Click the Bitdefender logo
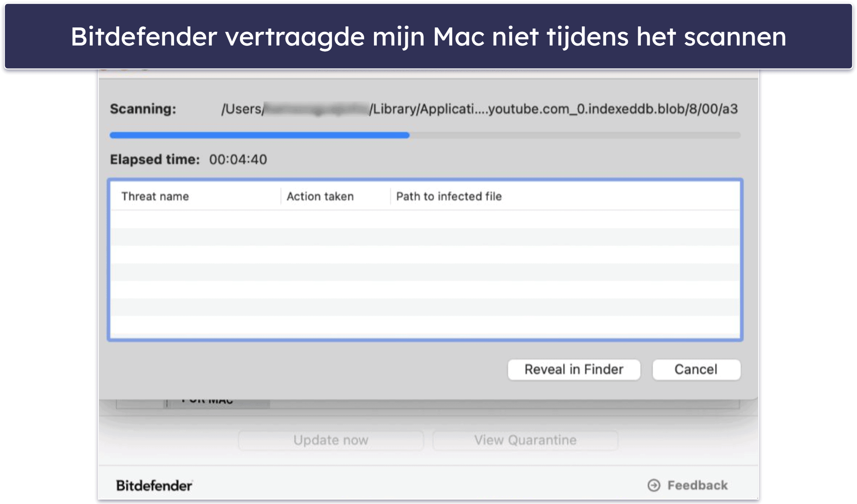 pos(154,486)
